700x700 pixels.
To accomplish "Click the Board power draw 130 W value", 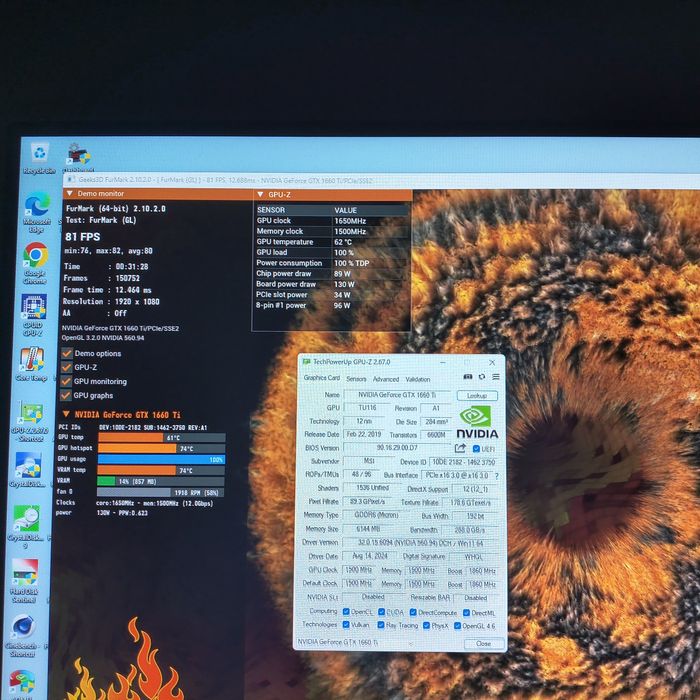I will (x=344, y=284).
